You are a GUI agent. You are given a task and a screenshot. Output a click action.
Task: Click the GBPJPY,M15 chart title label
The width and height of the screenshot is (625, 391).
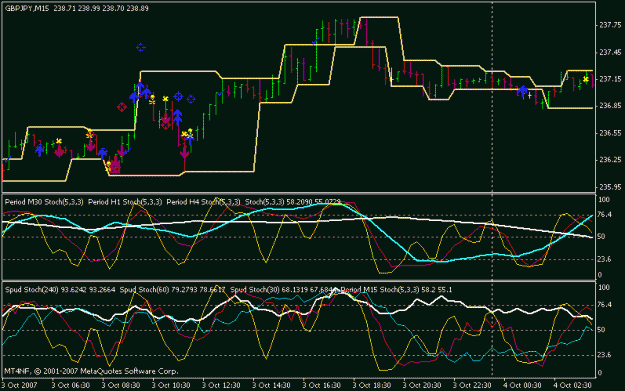click(x=27, y=8)
